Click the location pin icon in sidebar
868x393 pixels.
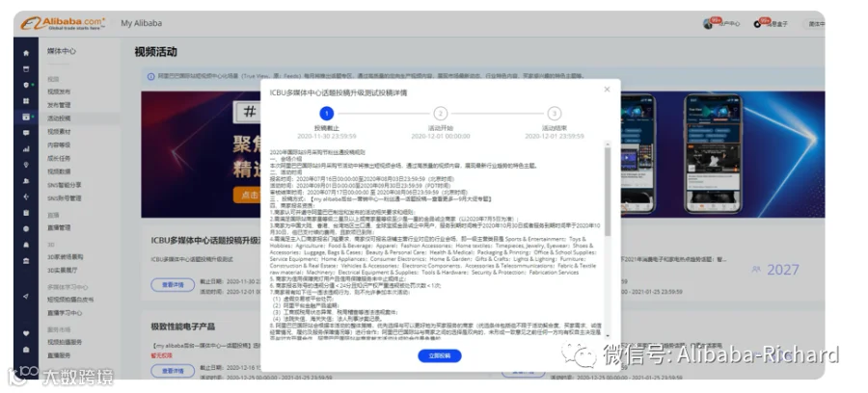pos(26,165)
